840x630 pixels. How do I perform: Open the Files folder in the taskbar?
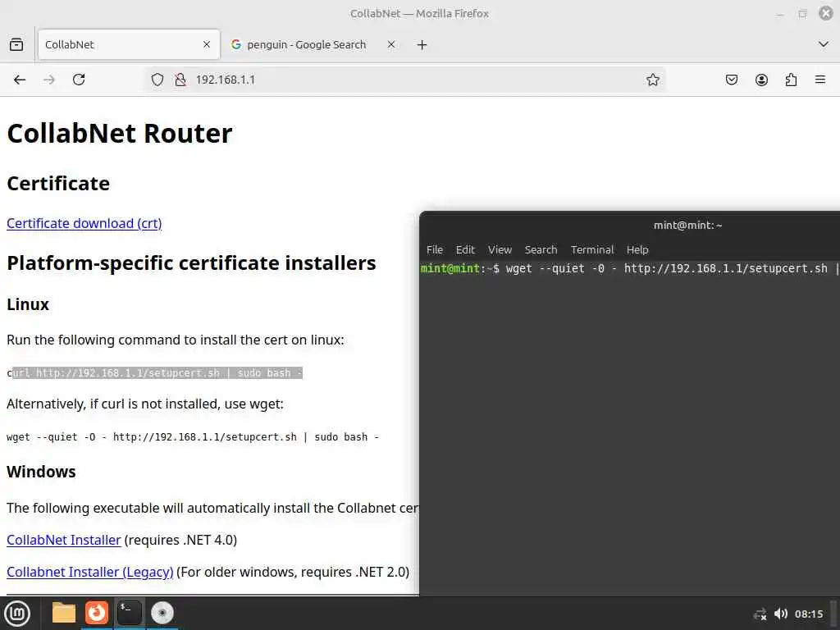pos(64,613)
